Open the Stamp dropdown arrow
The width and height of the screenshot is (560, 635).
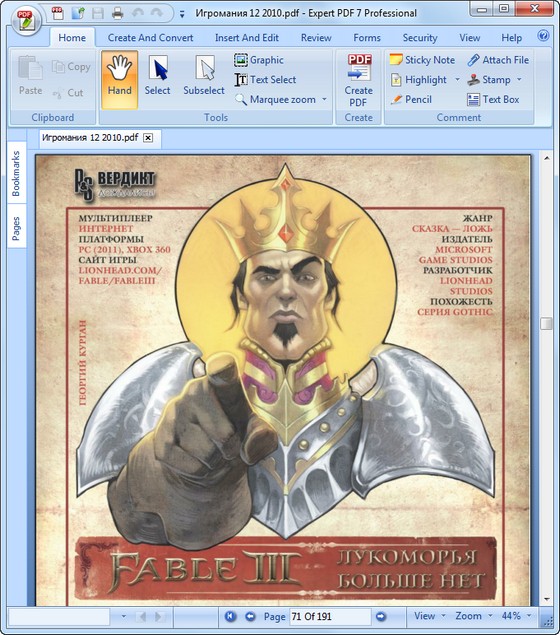tap(519, 79)
